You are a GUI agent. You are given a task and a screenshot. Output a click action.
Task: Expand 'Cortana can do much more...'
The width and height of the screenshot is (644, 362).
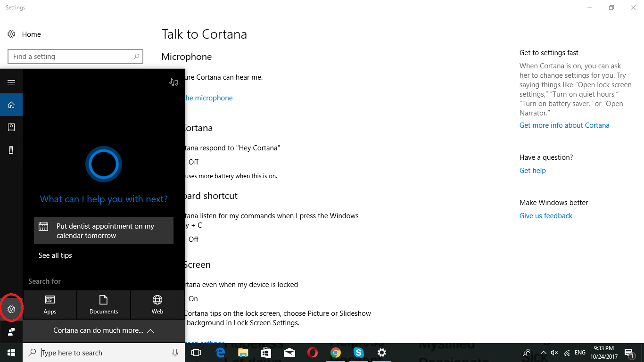pyautogui.click(x=104, y=330)
